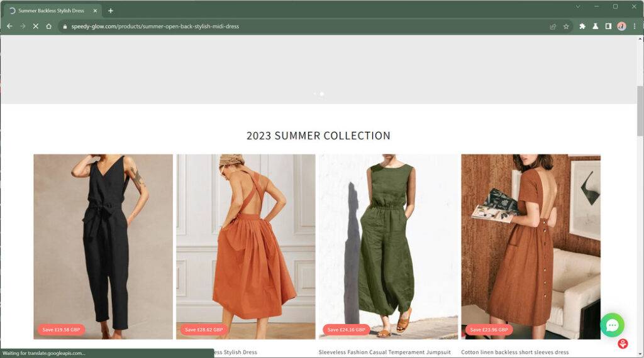This screenshot has height=358, width=644.
Task: Click the 2023 SUMMER COLLECTION heading
Action: 318,136
